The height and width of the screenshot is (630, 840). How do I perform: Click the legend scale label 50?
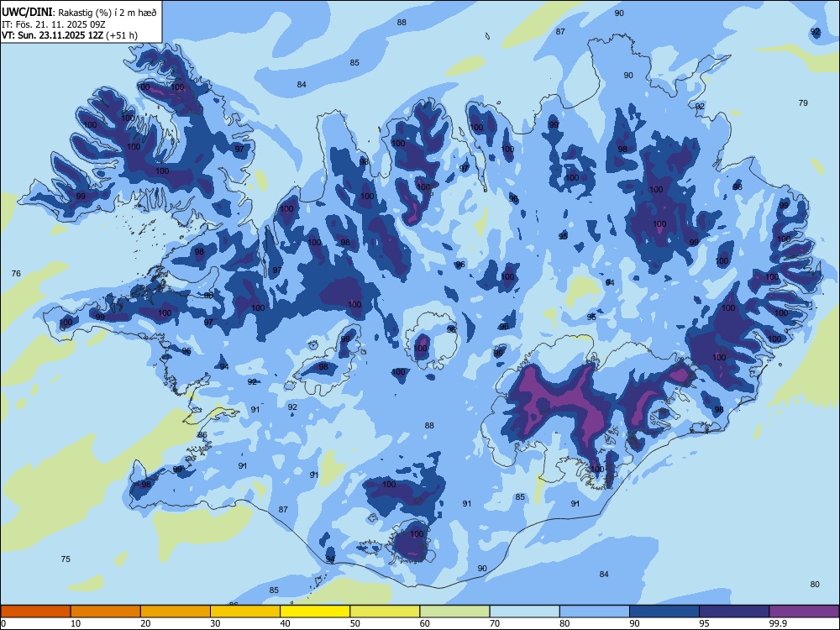coord(355,623)
